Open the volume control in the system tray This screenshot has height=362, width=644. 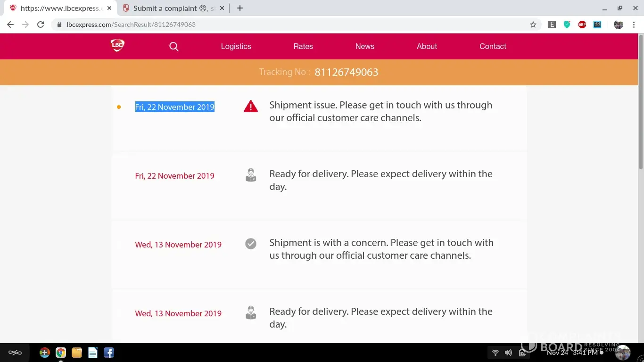point(508,353)
